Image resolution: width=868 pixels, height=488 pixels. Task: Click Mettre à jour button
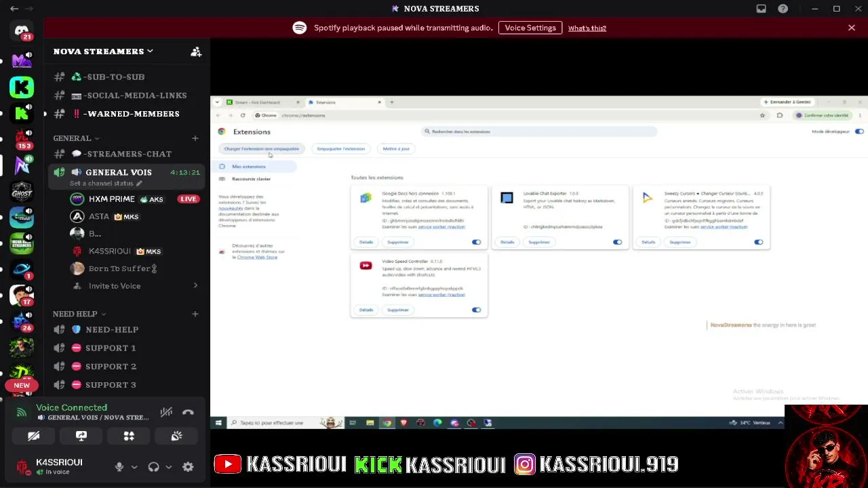tap(396, 148)
